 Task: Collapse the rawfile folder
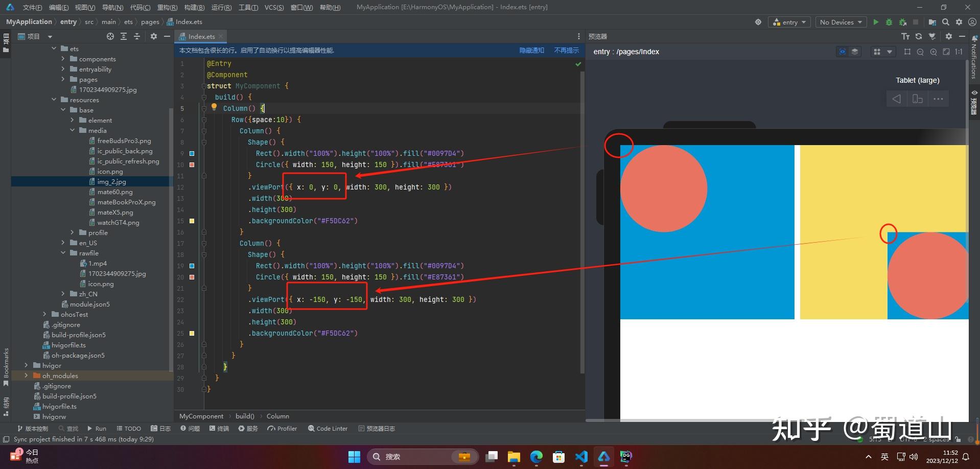click(63, 253)
